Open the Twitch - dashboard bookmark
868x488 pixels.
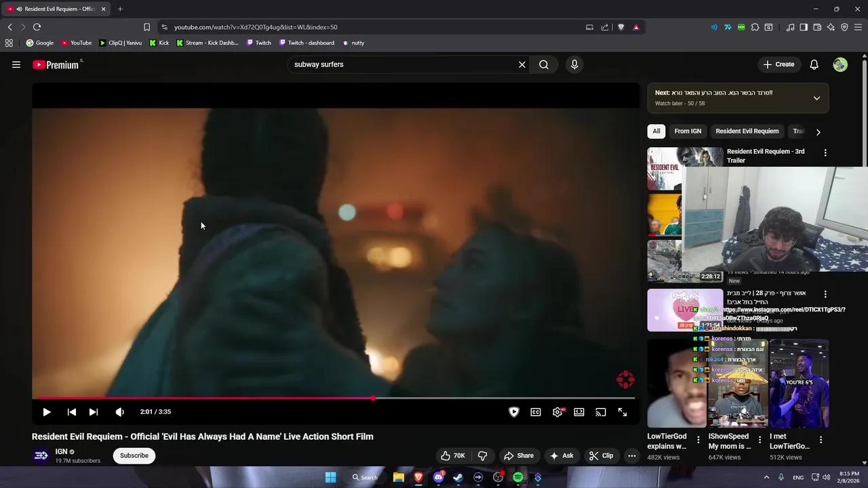coord(306,43)
